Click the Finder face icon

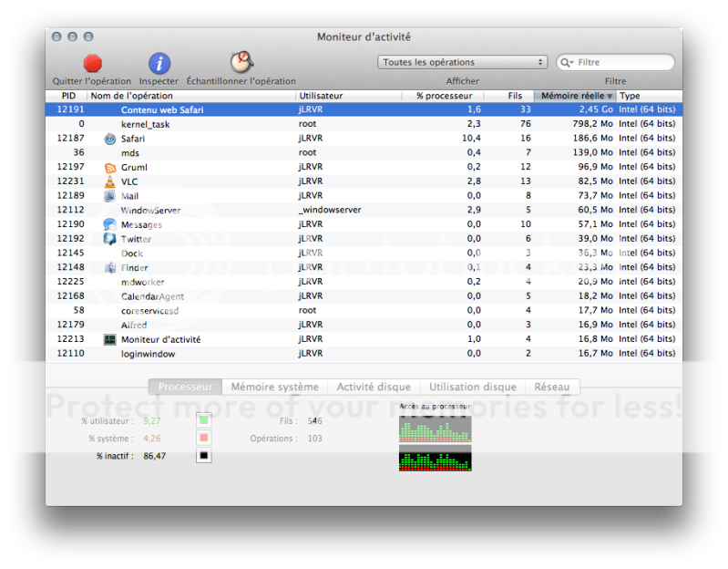pyautogui.click(x=110, y=267)
